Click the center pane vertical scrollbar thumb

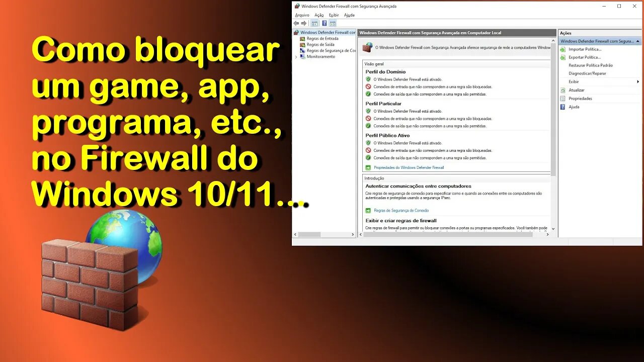point(553,111)
